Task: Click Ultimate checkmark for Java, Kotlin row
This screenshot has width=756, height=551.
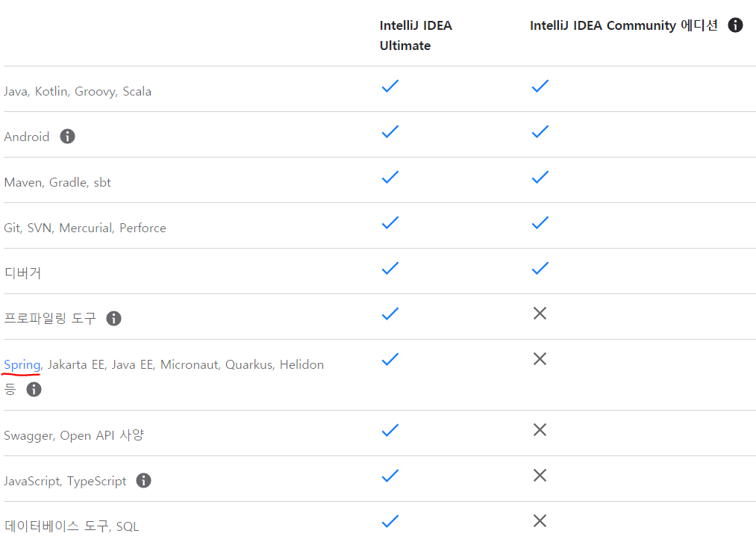Action: 390,86
